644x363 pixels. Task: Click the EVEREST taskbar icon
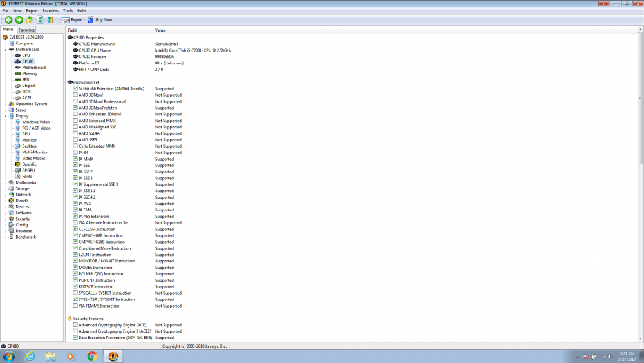(113, 357)
